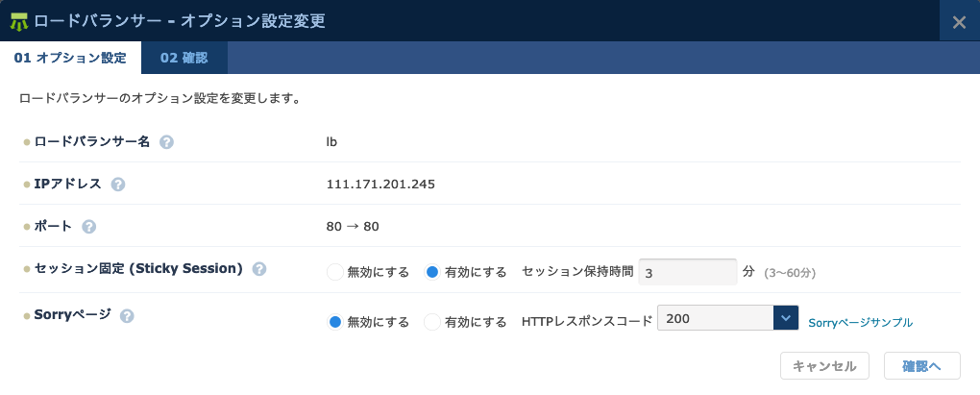Open the 02 確認 tab
Screen dimensions: 980x395
click(184, 58)
